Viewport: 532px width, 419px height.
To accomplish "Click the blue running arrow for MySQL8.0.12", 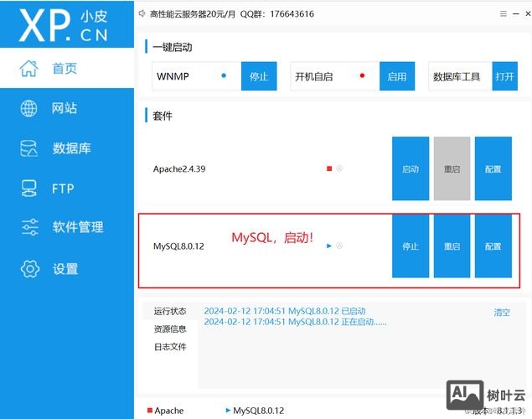I will (x=328, y=246).
